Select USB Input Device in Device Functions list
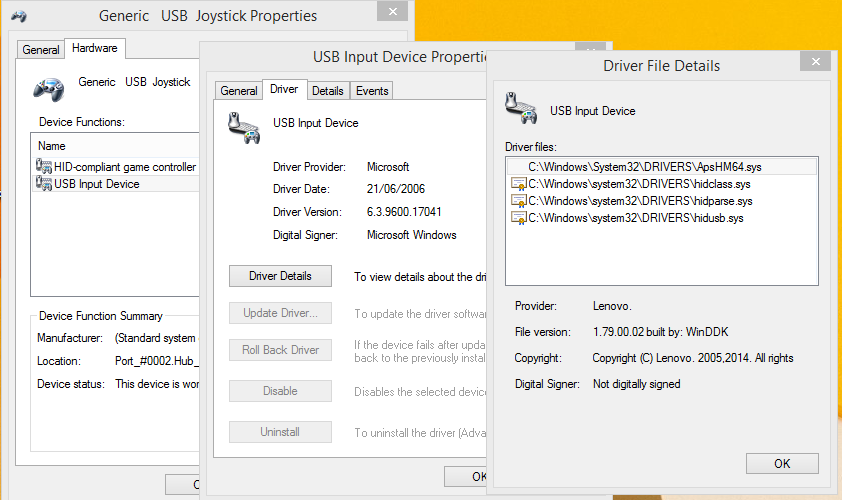The width and height of the screenshot is (842, 500). tap(116, 184)
